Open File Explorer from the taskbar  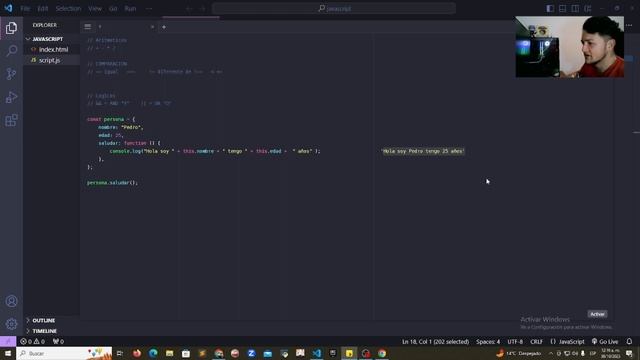(x=169, y=353)
